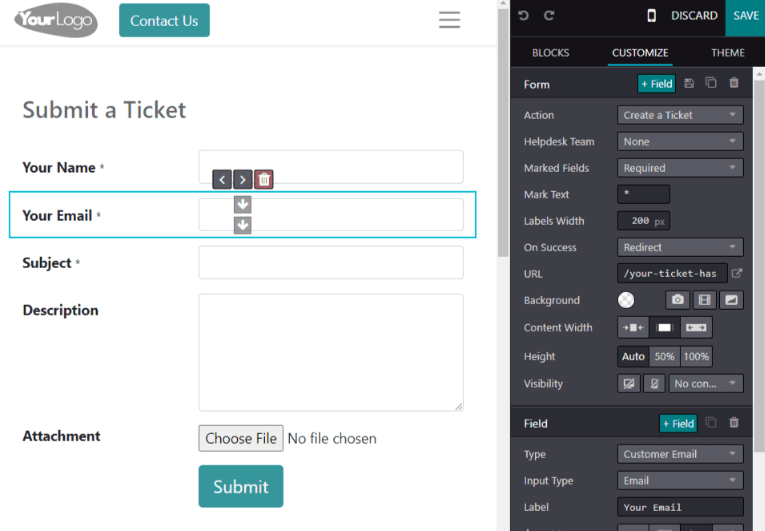Set a background image with the camera icon
This screenshot has width=765, height=531.
point(678,300)
